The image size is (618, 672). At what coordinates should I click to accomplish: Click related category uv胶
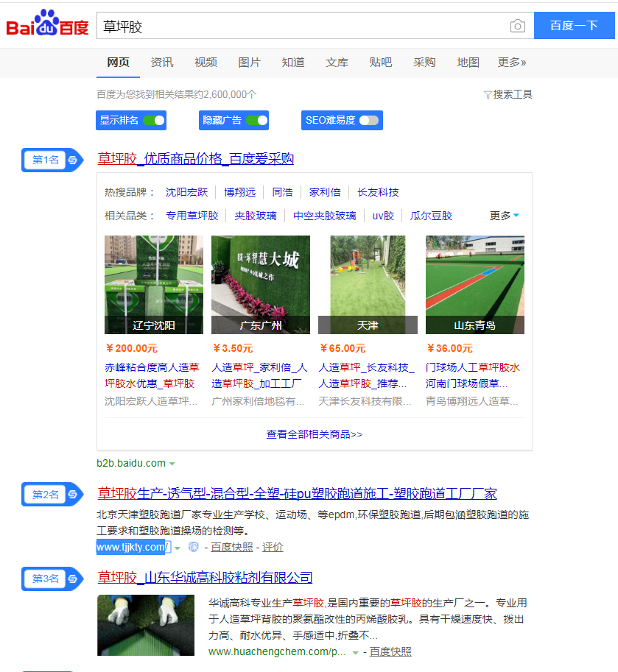pyautogui.click(x=383, y=216)
